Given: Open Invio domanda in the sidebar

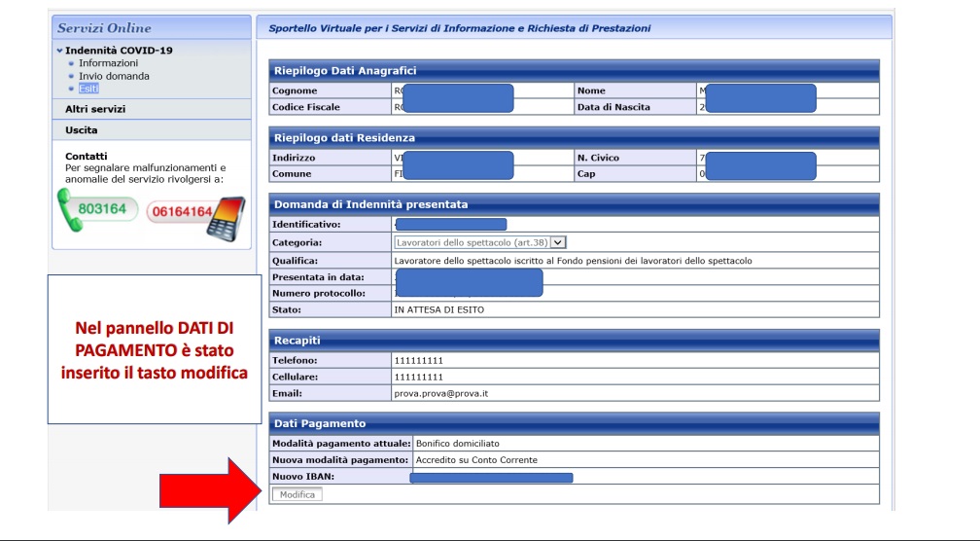Looking at the screenshot, I should 114,76.
